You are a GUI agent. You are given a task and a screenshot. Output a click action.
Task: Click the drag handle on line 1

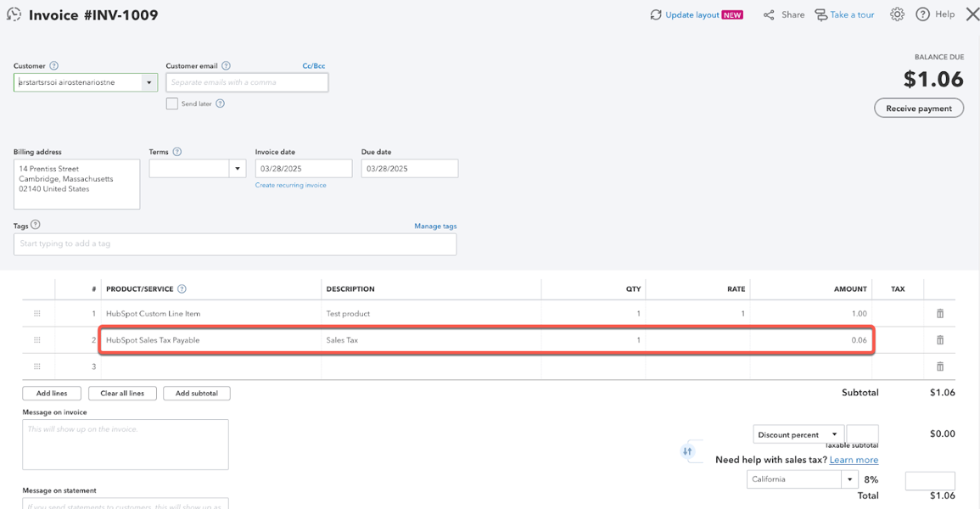click(x=37, y=314)
